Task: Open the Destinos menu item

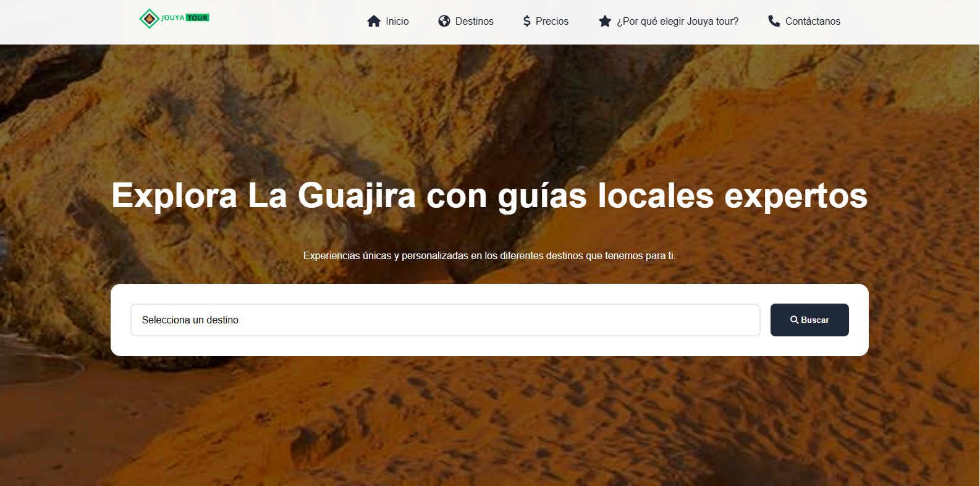Action: point(474,21)
